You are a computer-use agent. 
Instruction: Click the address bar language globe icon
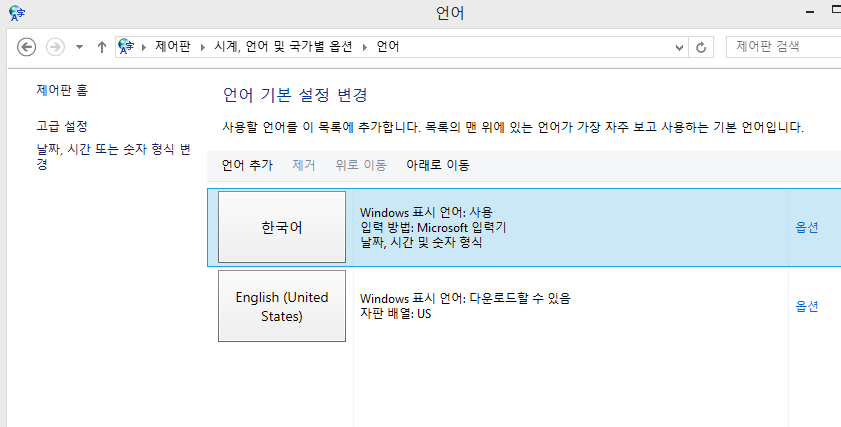[x=126, y=47]
